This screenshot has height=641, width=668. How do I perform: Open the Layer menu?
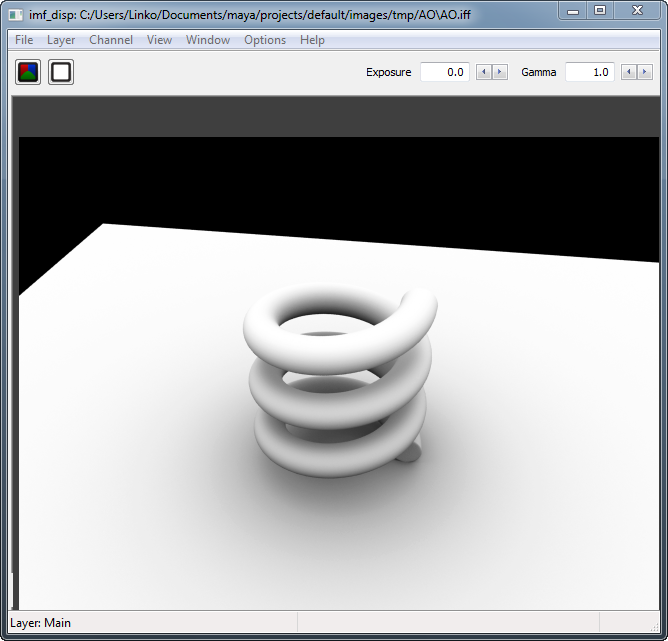coord(61,40)
